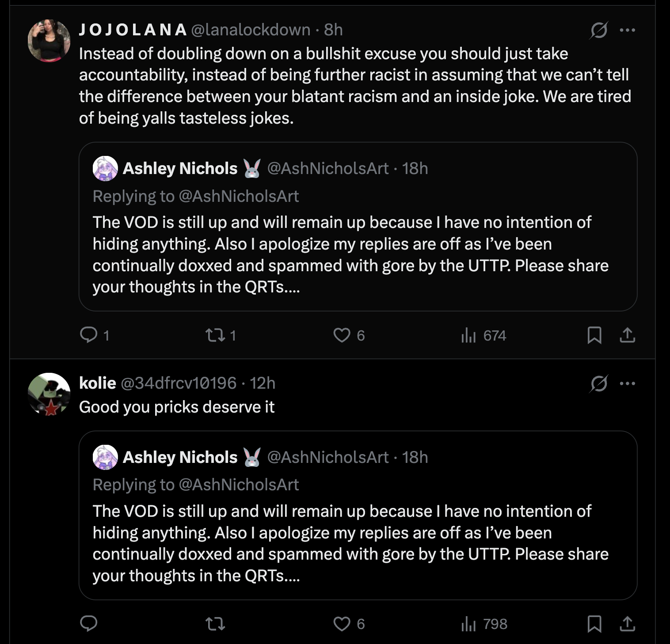Open the @lanalockdown profile link
Image resolution: width=670 pixels, height=644 pixels.
251,30
